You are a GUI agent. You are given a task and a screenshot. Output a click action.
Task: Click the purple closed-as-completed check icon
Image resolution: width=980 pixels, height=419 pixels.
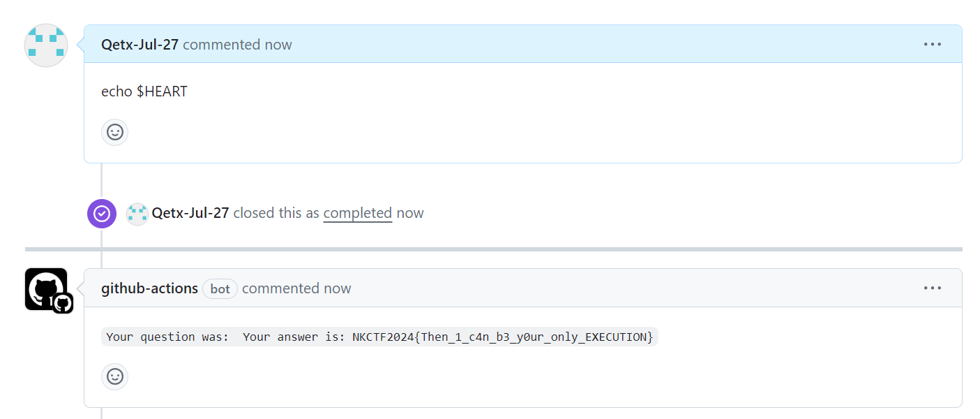point(102,214)
